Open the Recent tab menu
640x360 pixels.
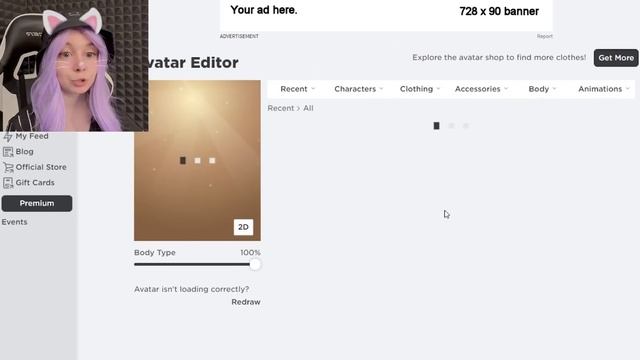[x=298, y=89]
